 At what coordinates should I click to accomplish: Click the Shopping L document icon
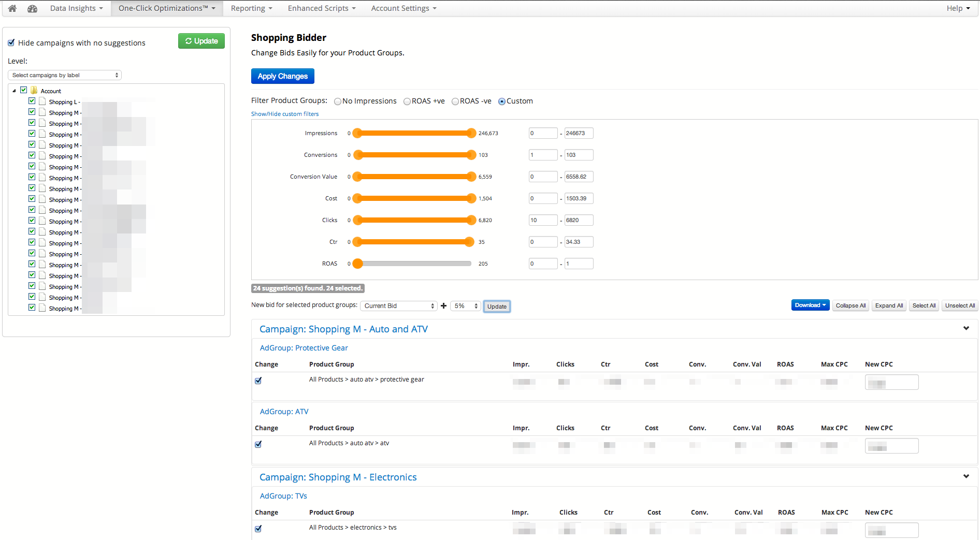[x=42, y=101]
